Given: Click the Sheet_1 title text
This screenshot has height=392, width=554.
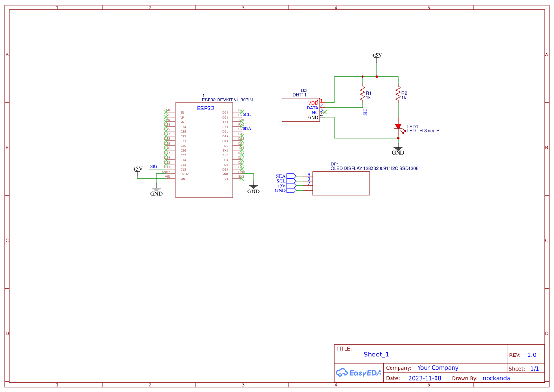Looking at the screenshot, I should pos(376,354).
